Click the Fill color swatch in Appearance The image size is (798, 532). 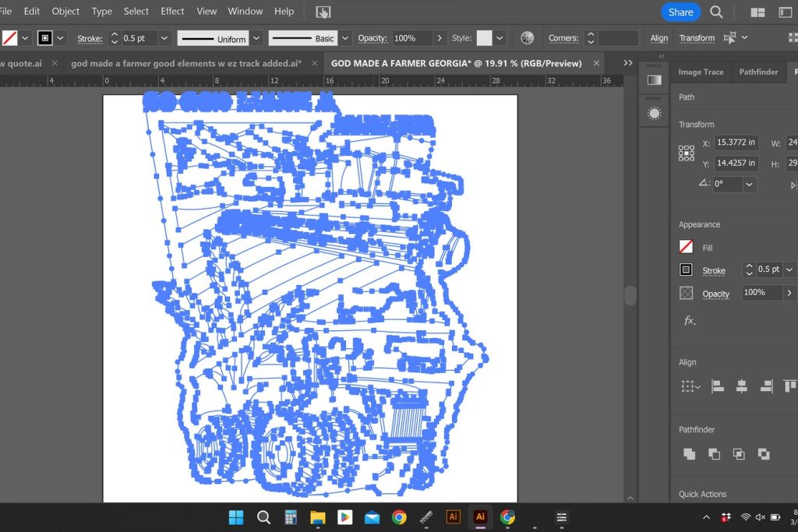pyautogui.click(x=686, y=247)
